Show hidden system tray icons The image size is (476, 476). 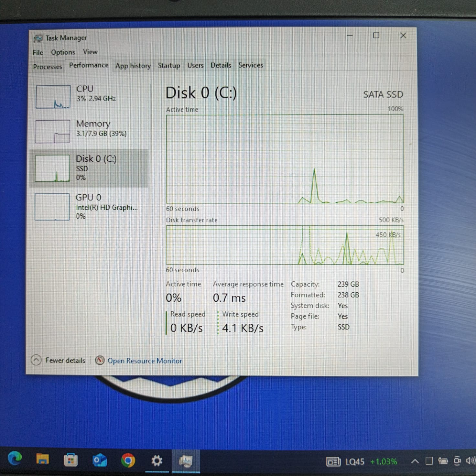coord(415,461)
